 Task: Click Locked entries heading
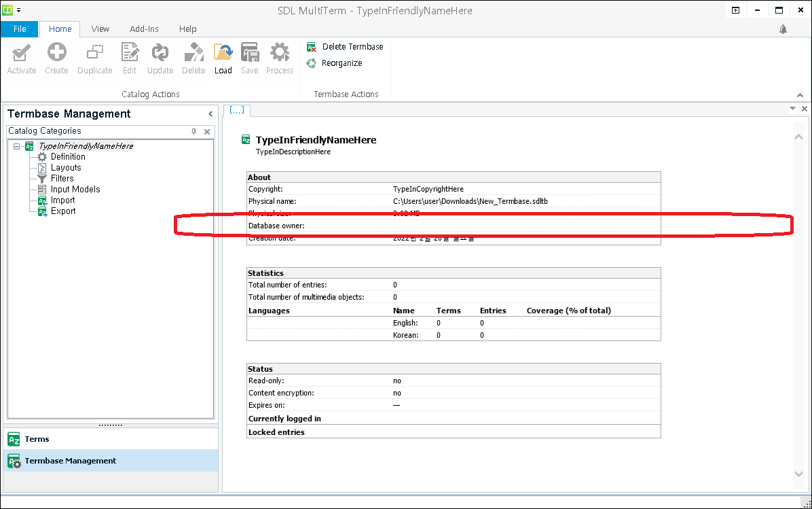[x=276, y=432]
